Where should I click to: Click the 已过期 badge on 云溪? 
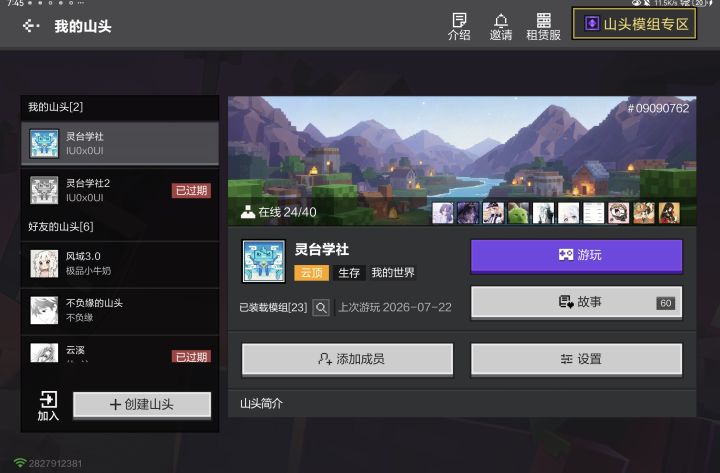click(191, 357)
